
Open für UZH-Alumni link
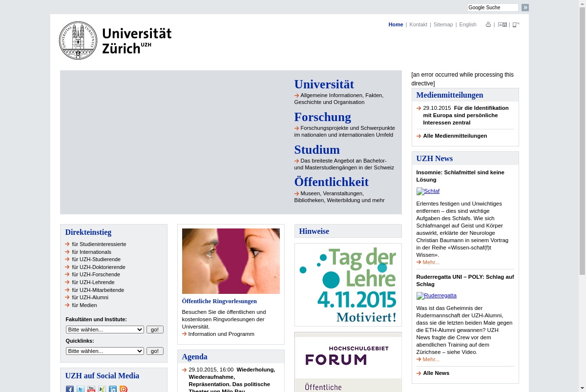coord(90,297)
